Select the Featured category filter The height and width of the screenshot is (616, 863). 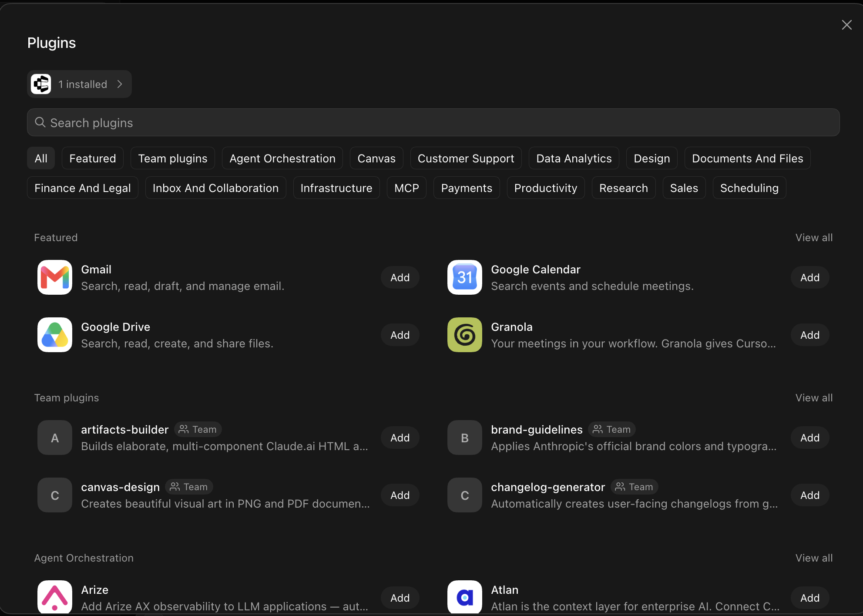(x=93, y=158)
